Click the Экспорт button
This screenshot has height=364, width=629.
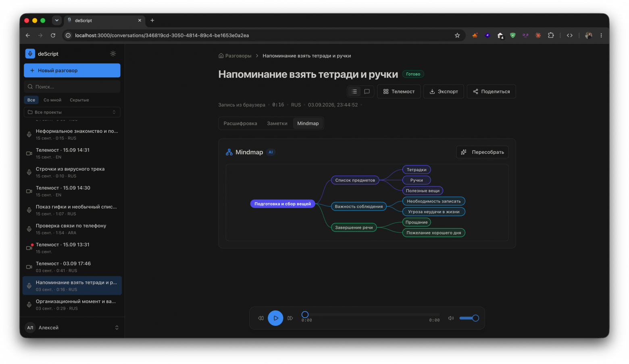444,91
